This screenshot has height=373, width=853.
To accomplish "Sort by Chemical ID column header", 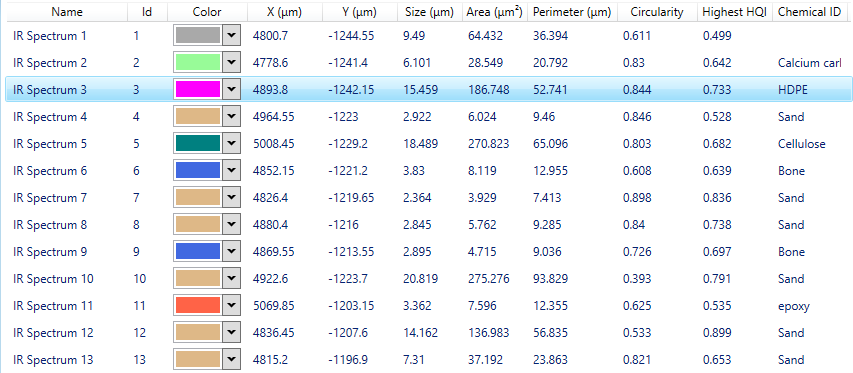I will [809, 12].
